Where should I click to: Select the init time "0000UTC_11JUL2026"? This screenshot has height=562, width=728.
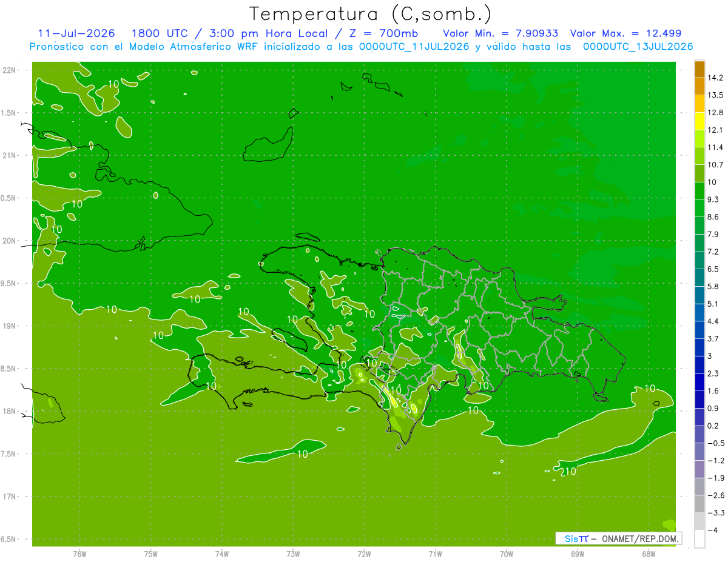click(x=414, y=47)
